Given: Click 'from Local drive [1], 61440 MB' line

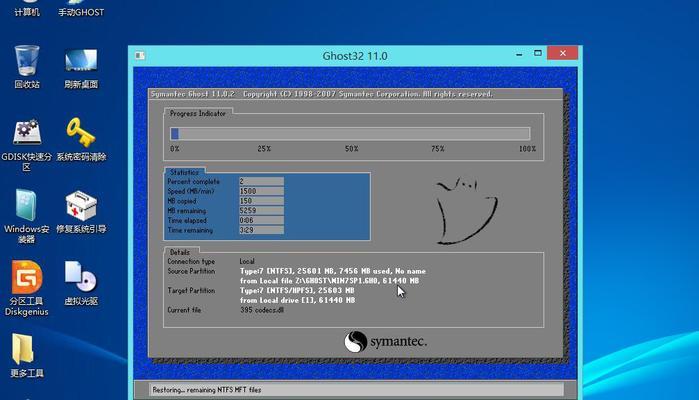Looking at the screenshot, I should (297, 301).
